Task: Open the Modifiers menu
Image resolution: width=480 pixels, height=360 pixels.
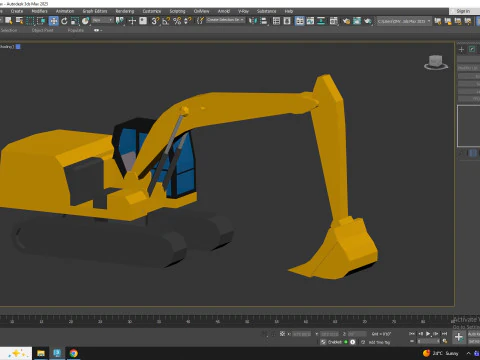Action: click(x=39, y=11)
